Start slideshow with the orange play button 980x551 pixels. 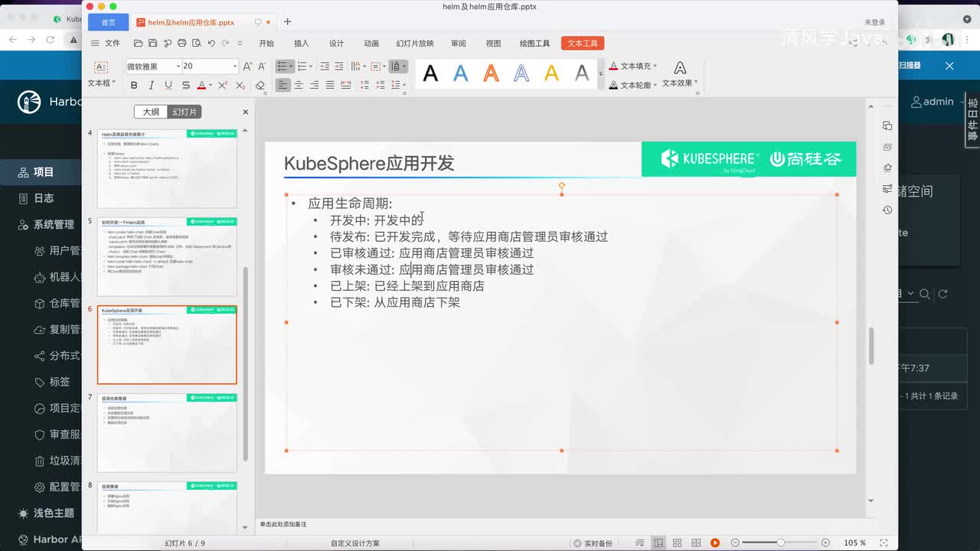tap(715, 543)
